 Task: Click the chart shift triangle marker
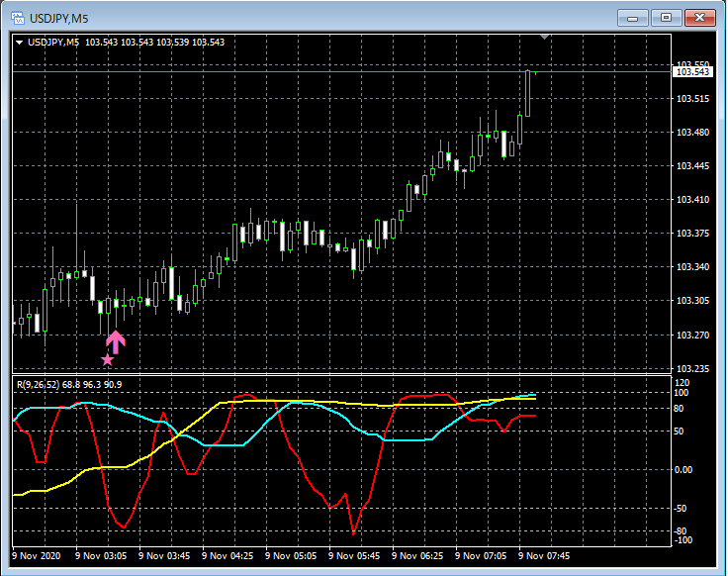pos(545,37)
